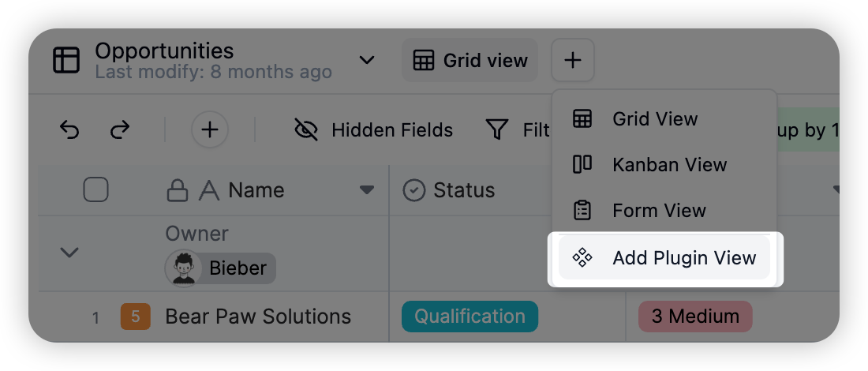The width and height of the screenshot is (868, 371).
Task: Click the Status column checkmark icon
Action: tap(414, 190)
